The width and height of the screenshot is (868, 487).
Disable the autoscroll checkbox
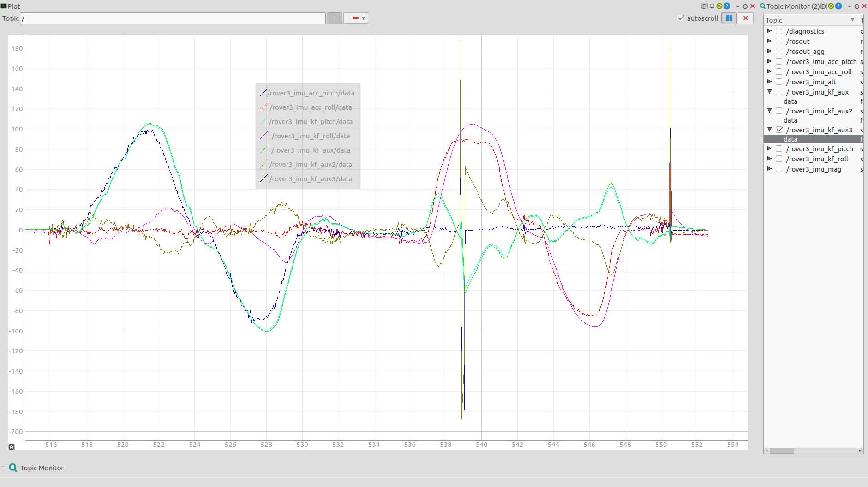[x=680, y=18]
